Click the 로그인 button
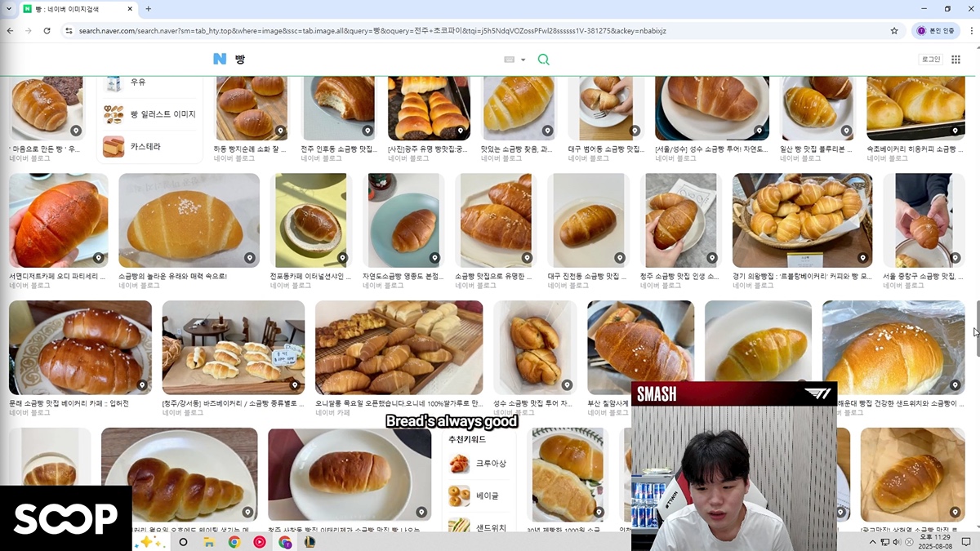 pyautogui.click(x=930, y=60)
